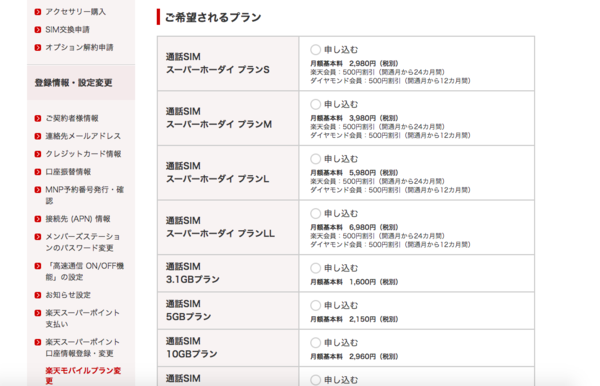
Task: Click red arrow icon beside オプション解約申請
Action: point(38,47)
